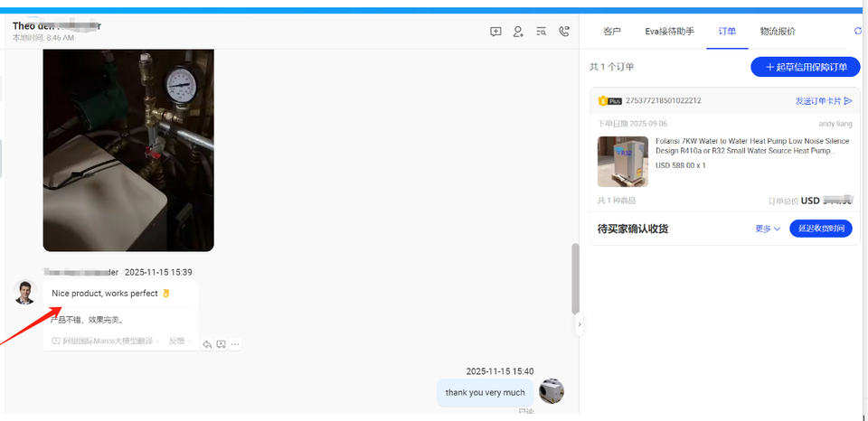This screenshot has width=868, height=421.
Task: Click the chat vertical scrollbar thumb
Action: click(x=575, y=279)
